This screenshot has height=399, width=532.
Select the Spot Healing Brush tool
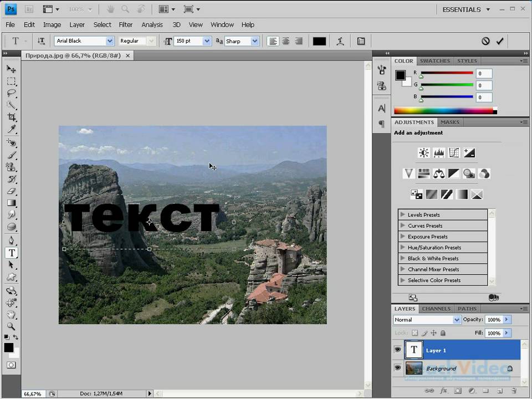pos(11,143)
